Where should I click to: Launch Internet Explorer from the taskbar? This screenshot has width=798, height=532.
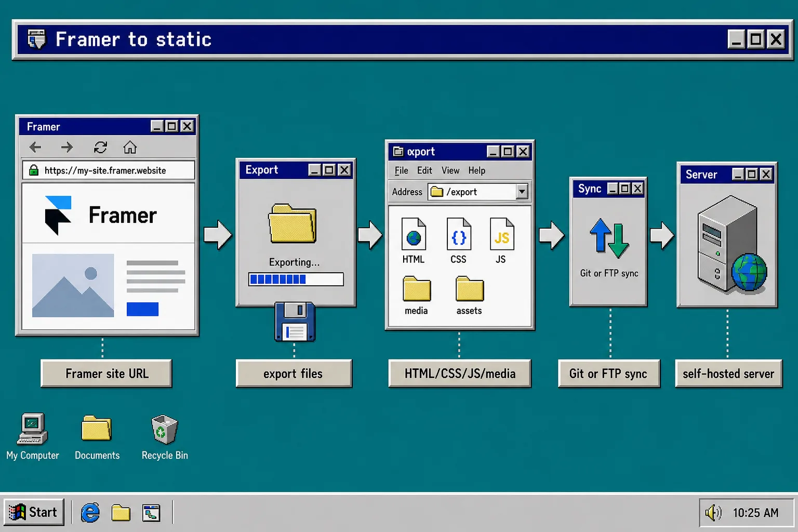point(90,513)
